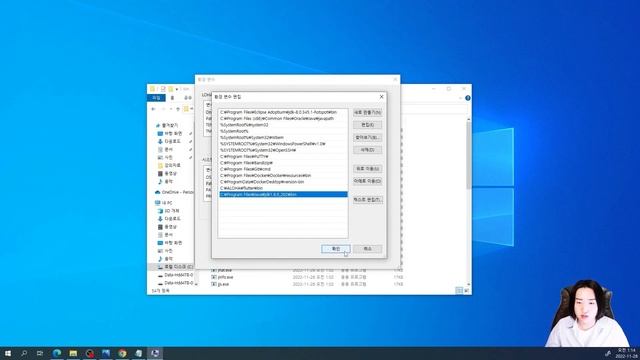Click the 아래로 이동(O) move down button
This screenshot has width=640, height=360.
point(368,181)
